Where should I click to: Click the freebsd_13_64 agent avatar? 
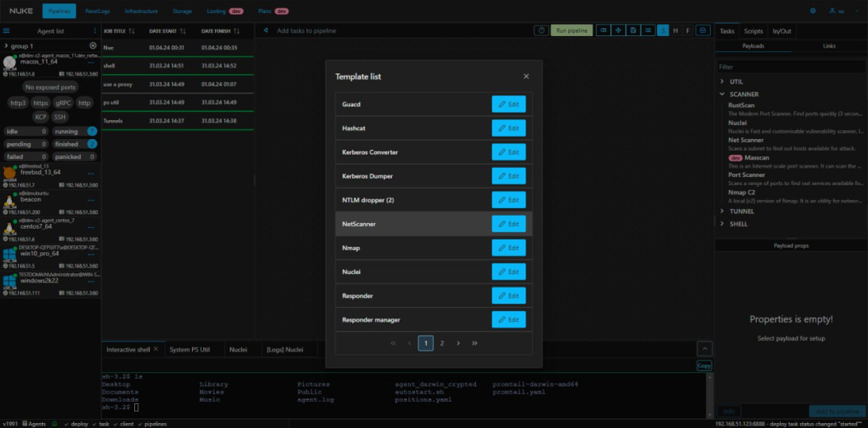point(9,173)
